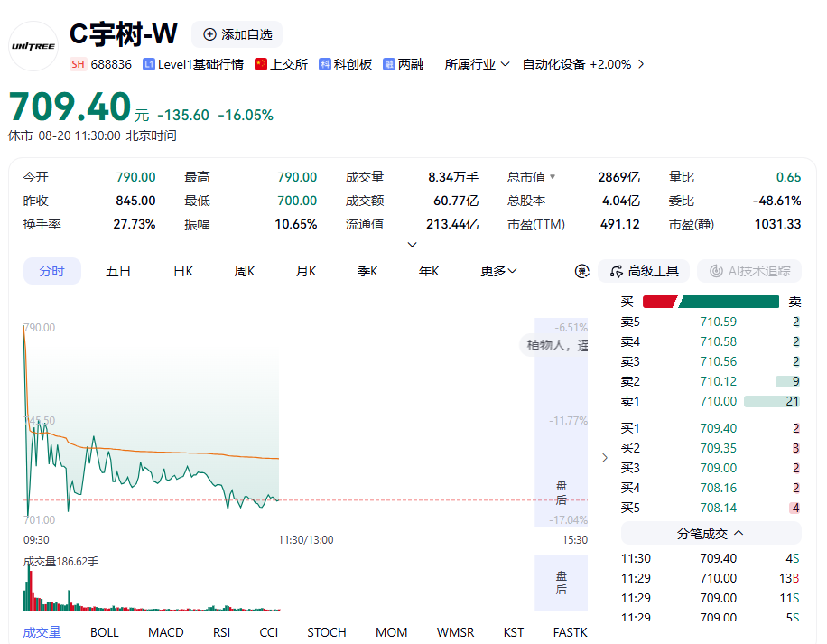The height and width of the screenshot is (644, 827).
Task: Select the BOLL indicator tab
Action: (x=105, y=632)
